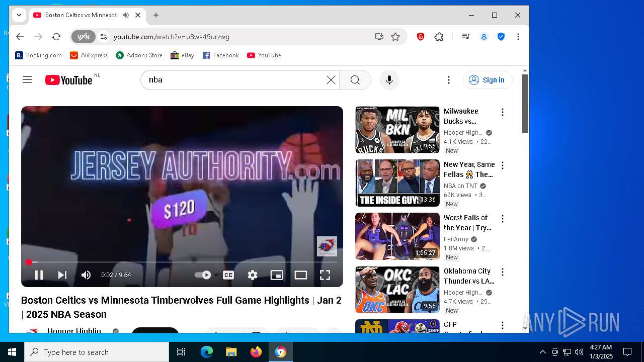
Task: Open Windows Start menu
Action: 12,352
